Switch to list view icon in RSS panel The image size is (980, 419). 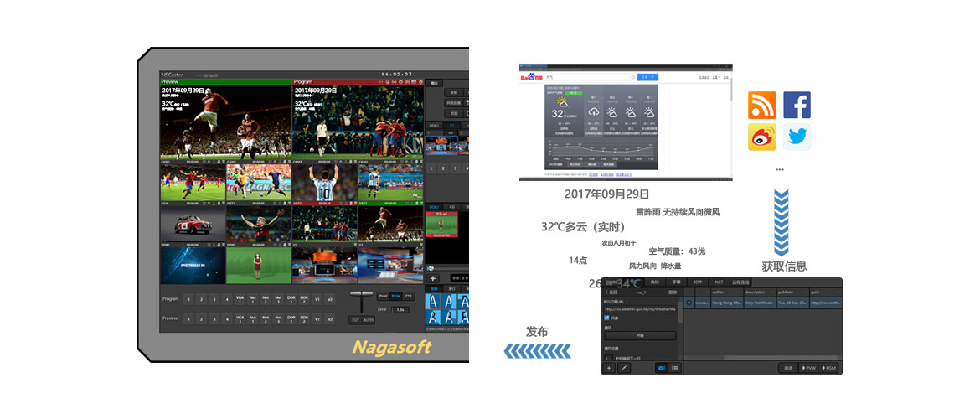tap(674, 368)
